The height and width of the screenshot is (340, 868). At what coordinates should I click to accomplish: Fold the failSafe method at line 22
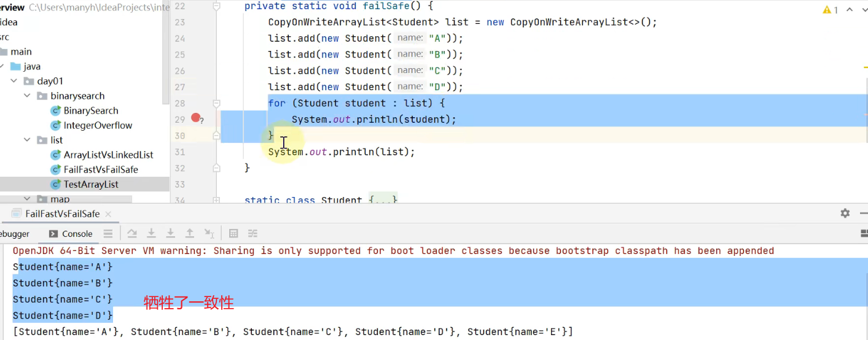tap(216, 6)
